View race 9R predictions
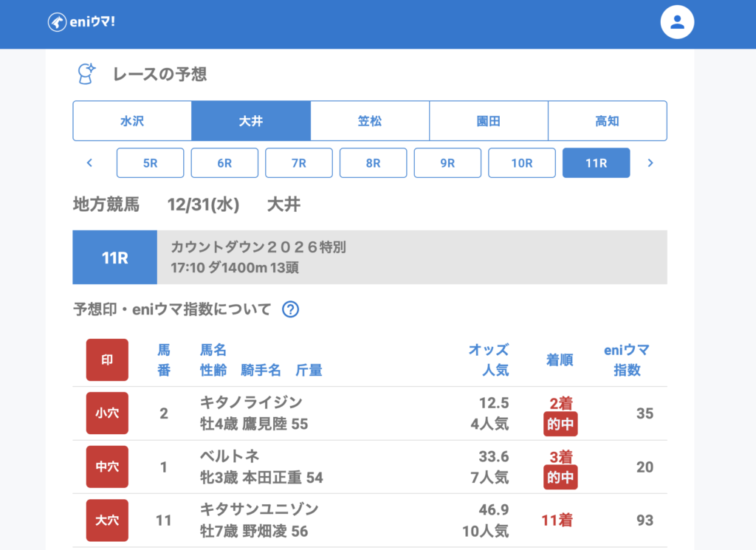756x550 pixels. click(447, 163)
